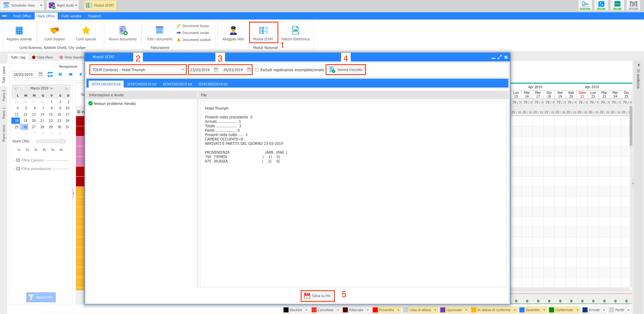Toggle Escludi registrazioni incomplete/errate checkbox
Screen dimensions: 644x314
tap(257, 70)
